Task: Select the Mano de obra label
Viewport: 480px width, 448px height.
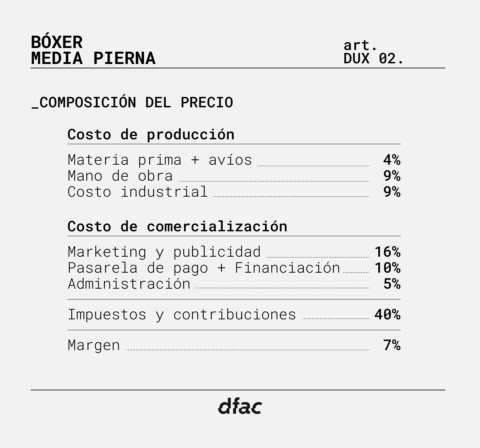Action: (x=120, y=176)
